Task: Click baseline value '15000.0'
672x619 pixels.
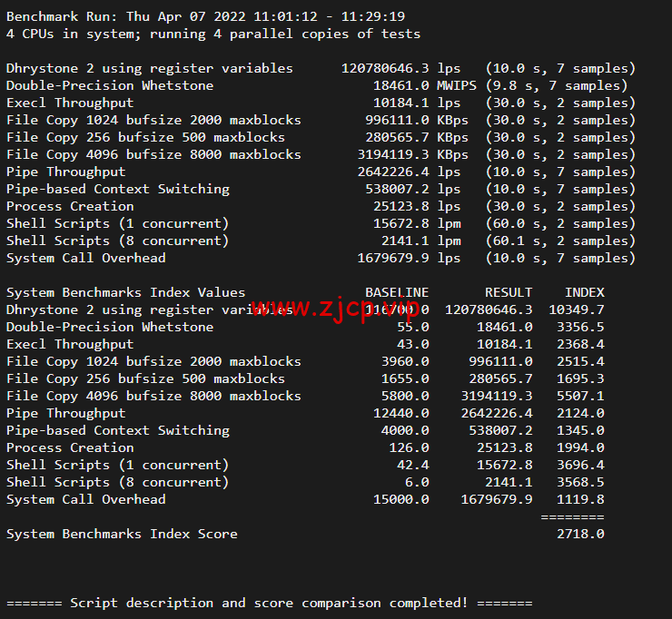Action: point(400,499)
